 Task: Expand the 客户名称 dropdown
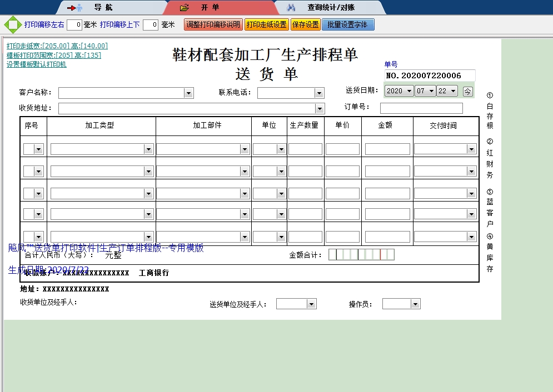[x=188, y=93]
